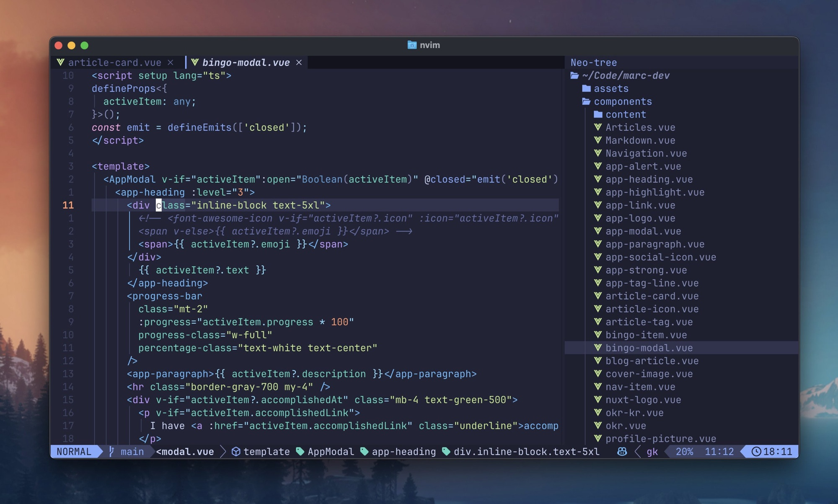The image size is (838, 504).
Task: Click on the hr border-gray-700 line
Action: 229,387
